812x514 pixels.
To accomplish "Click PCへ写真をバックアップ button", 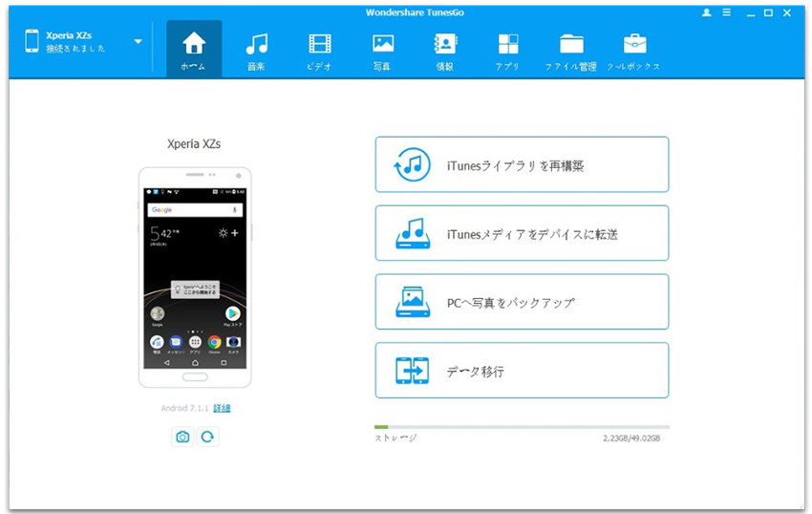I will [522, 302].
